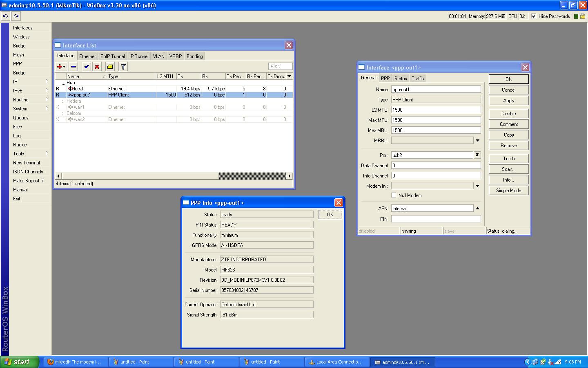Image resolution: width=588 pixels, height=368 pixels.
Task: Click the Info... button
Action: click(509, 180)
